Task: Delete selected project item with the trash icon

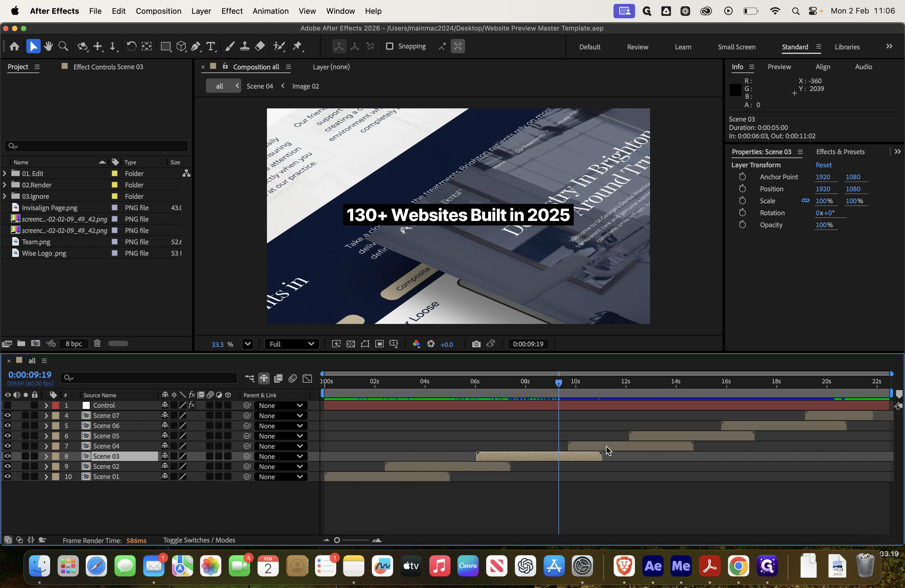Action: click(97, 343)
